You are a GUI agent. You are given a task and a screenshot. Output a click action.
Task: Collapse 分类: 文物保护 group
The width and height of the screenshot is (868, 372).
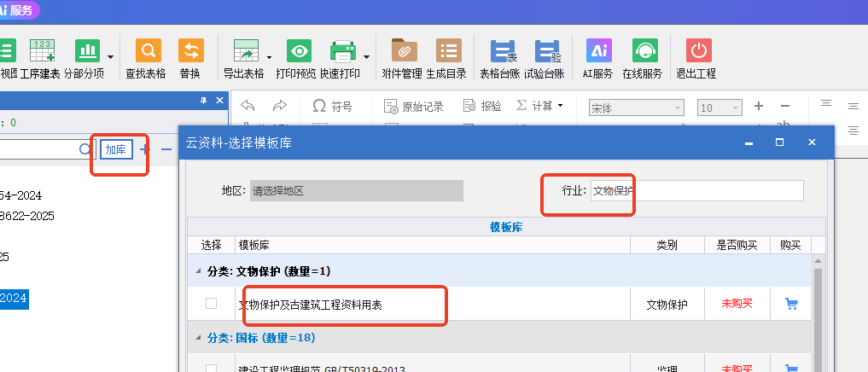[x=198, y=271]
